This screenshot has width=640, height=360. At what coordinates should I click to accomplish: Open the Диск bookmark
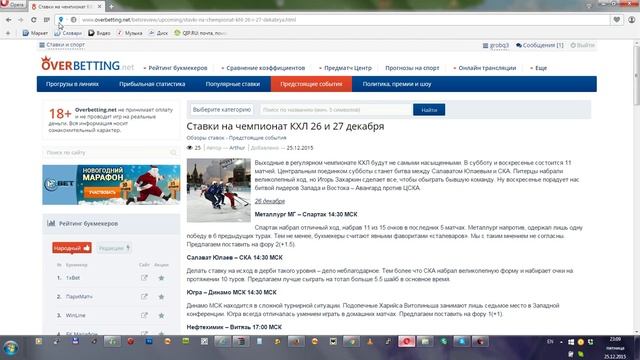pyautogui.click(x=158, y=33)
